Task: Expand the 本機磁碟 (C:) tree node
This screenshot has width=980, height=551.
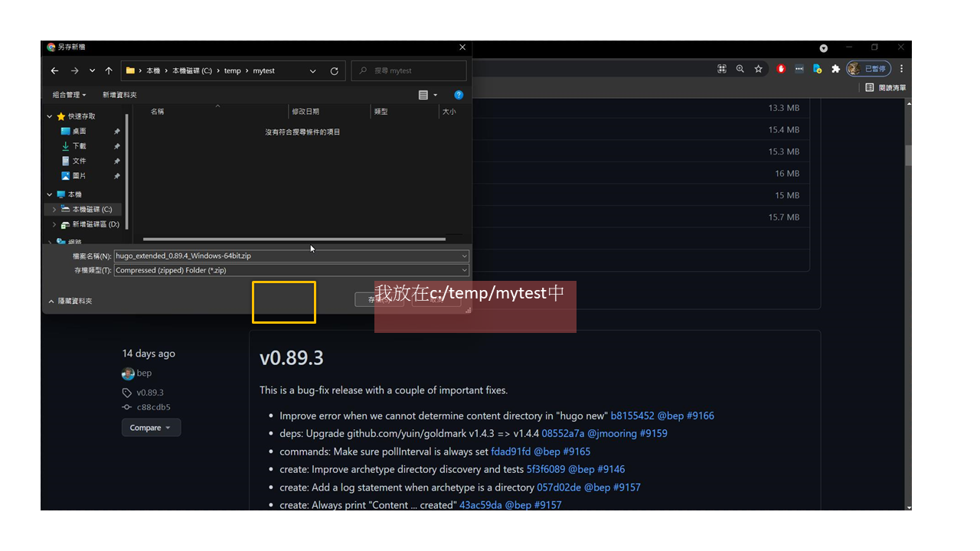Action: [54, 209]
